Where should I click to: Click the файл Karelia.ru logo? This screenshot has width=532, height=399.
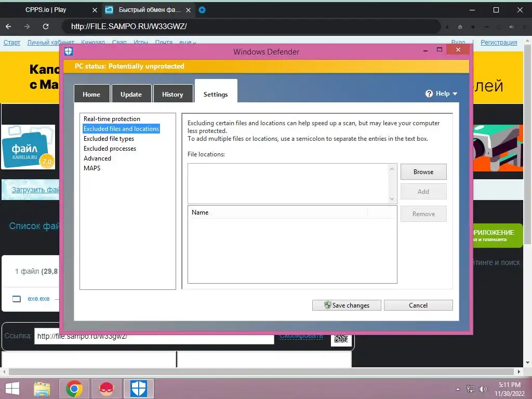[x=28, y=147]
